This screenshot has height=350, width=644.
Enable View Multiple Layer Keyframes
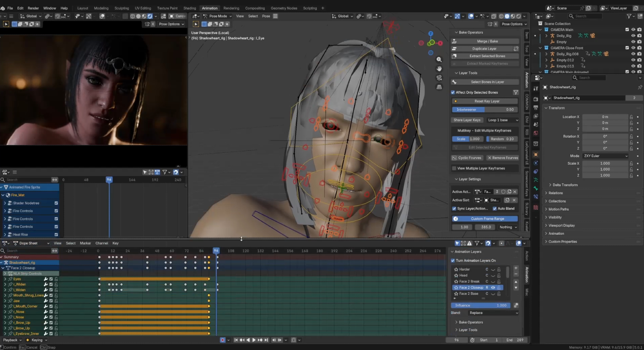[454, 168]
